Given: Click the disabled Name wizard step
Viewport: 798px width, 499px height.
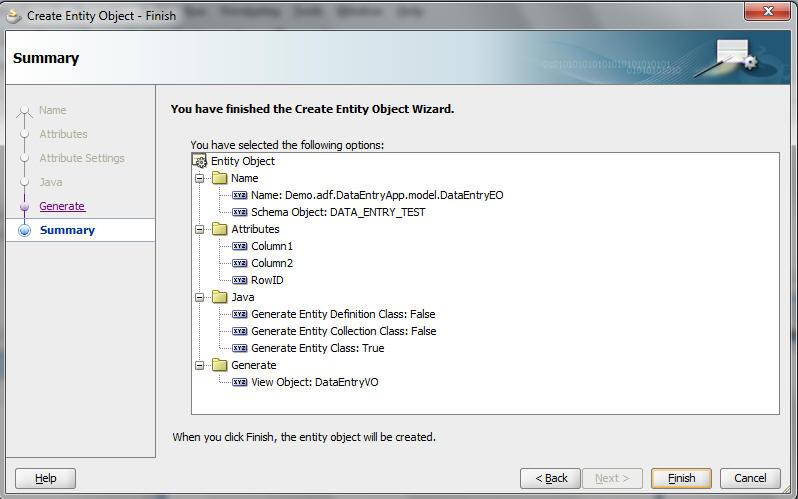Looking at the screenshot, I should click(52, 110).
